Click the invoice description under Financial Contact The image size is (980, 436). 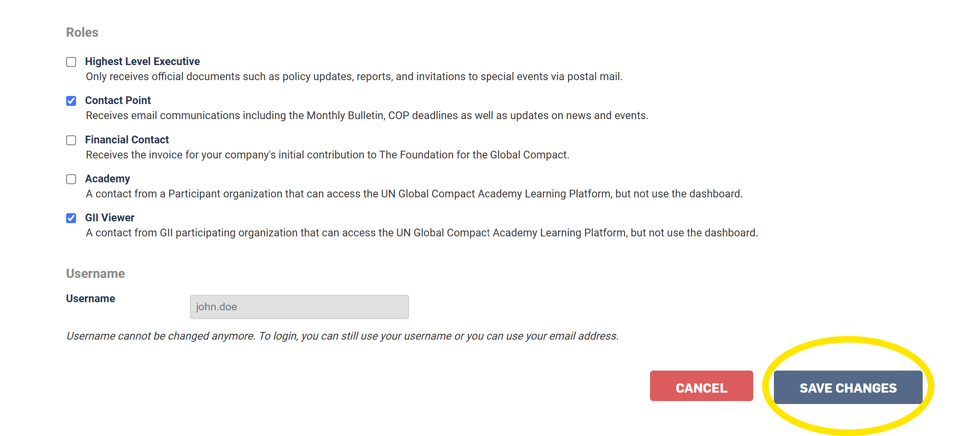[x=327, y=155]
